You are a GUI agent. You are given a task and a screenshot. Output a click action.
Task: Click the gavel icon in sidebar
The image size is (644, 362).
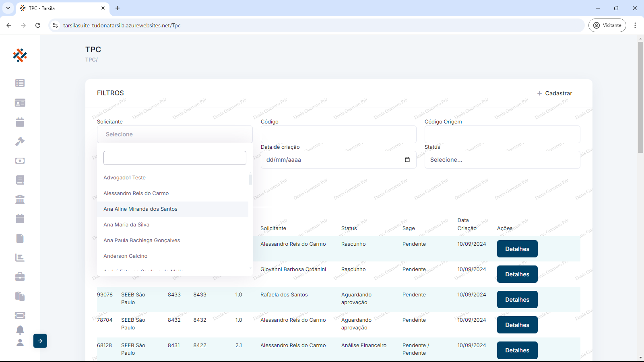20,142
